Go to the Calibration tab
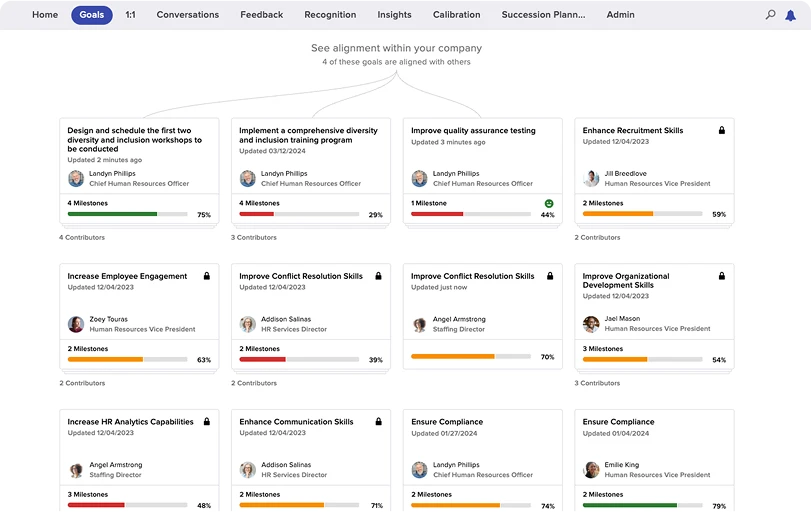This screenshot has height=512, width=811. (456, 15)
